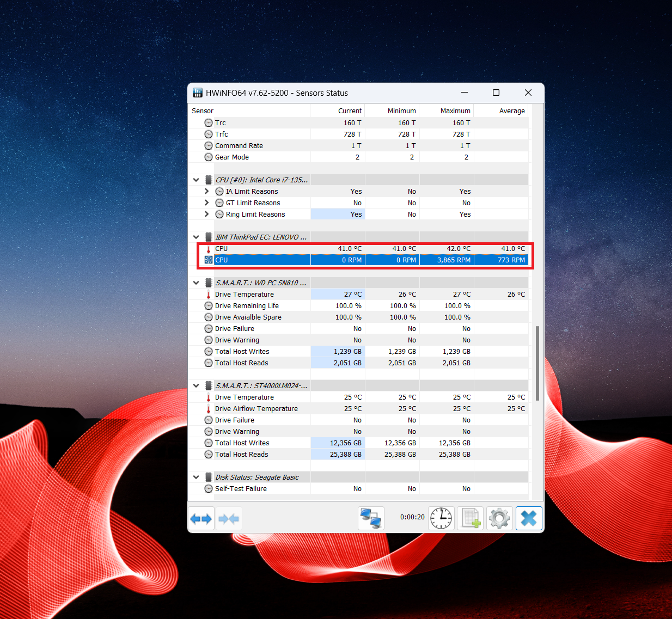This screenshot has width=672, height=619.
Task: Click the shrink columns arrows button
Action: tap(229, 518)
